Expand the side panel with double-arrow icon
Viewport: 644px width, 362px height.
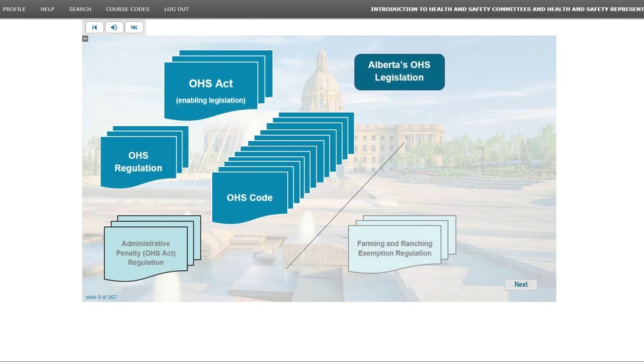point(85,39)
